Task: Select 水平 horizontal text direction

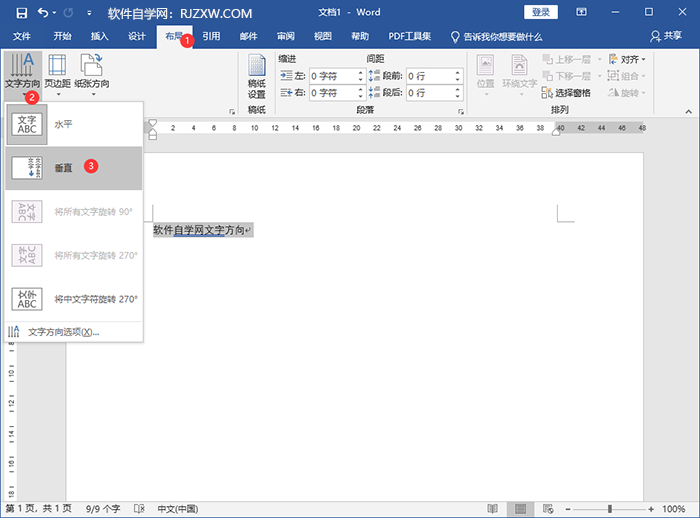Action: click(74, 125)
